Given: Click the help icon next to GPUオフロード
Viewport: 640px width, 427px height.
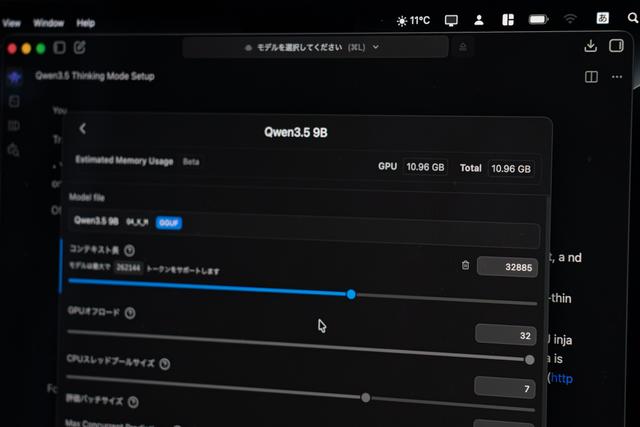Looking at the screenshot, I should click(x=130, y=313).
